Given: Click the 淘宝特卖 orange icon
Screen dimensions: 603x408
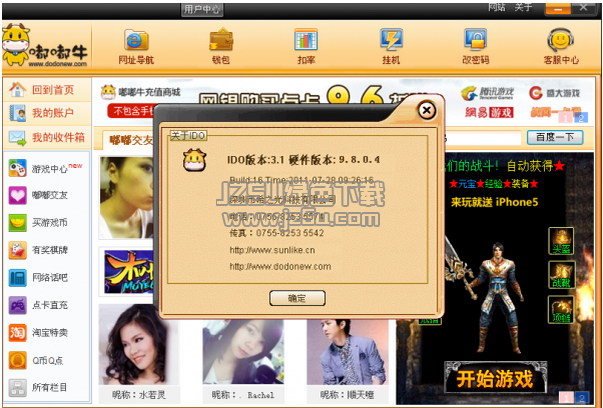Looking at the screenshot, I should 18,333.
